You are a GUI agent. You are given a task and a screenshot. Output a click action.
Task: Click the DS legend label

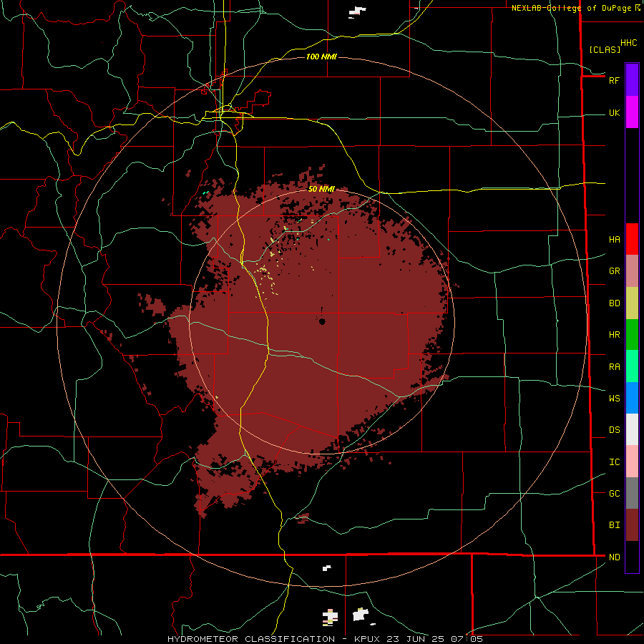[x=614, y=430]
